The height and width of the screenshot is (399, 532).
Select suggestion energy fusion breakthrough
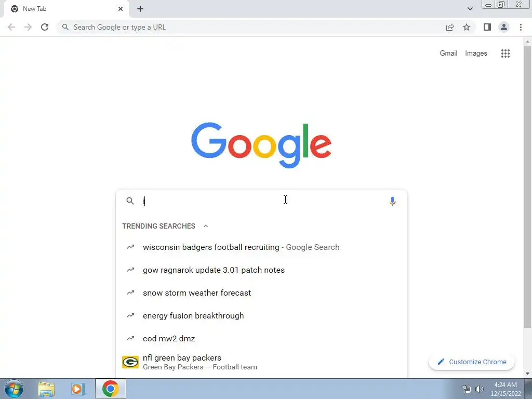pyautogui.click(x=261, y=315)
